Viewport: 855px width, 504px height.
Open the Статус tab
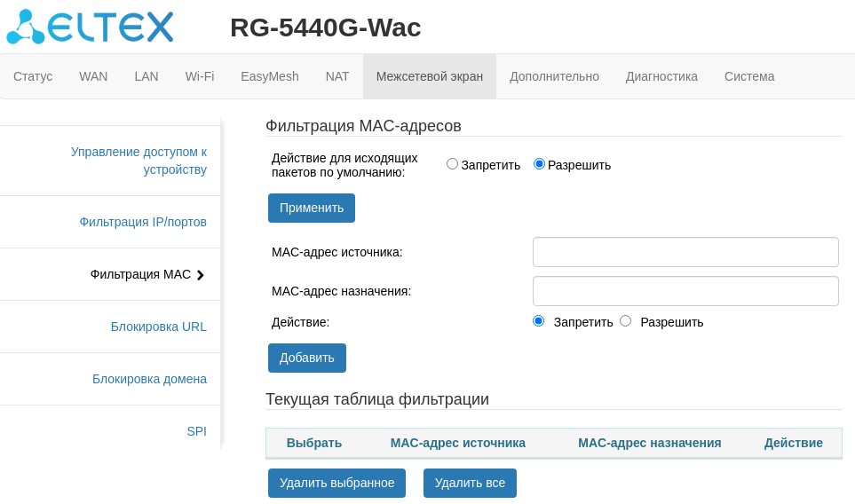[x=33, y=76]
